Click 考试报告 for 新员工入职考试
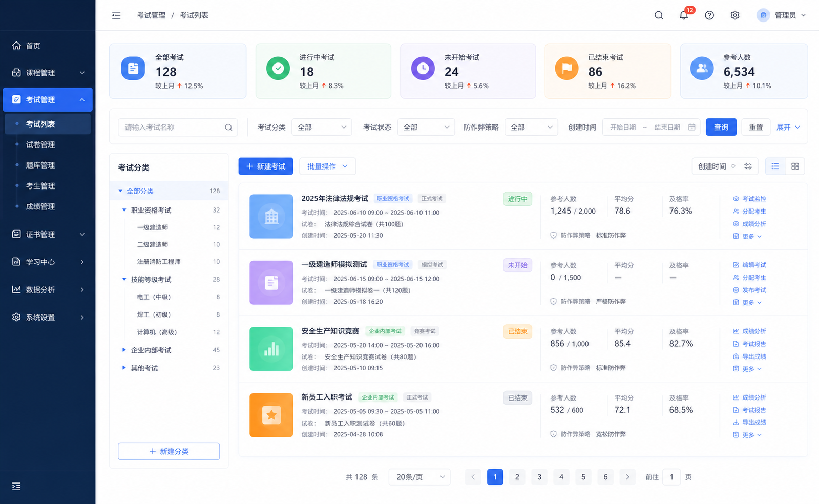819x504 pixels. coord(749,410)
